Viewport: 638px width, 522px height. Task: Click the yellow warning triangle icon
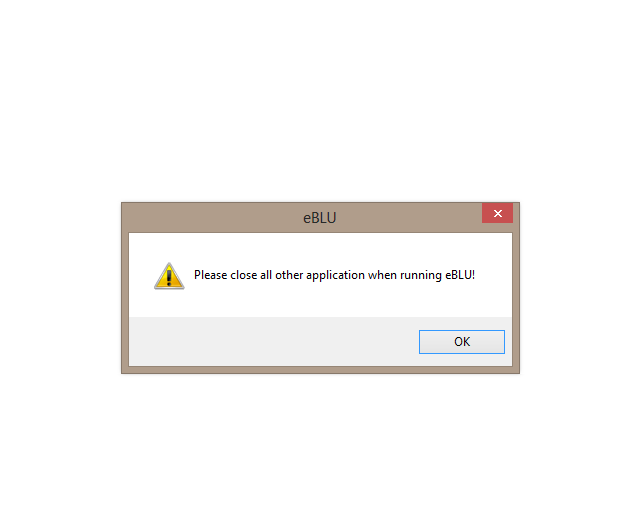click(x=169, y=276)
